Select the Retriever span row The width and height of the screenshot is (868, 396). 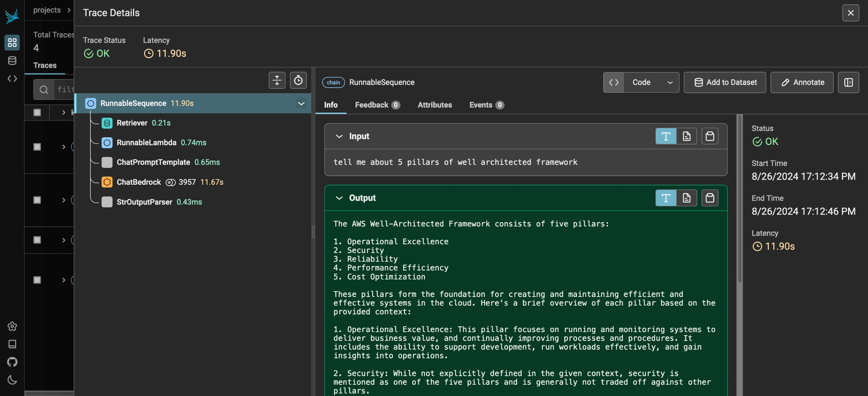pyautogui.click(x=193, y=123)
